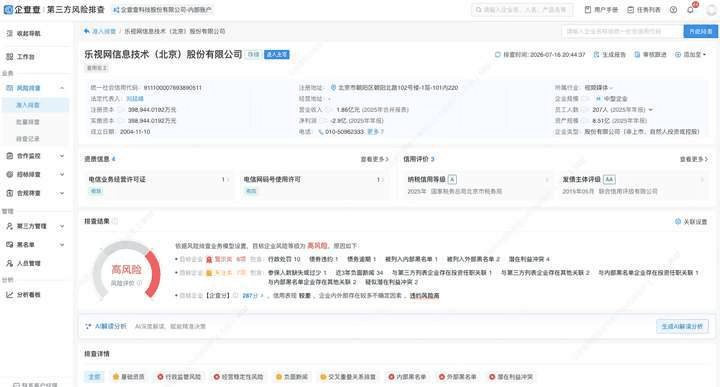Click 更多 link next to phone number
Screen dimensions: 720x387
pyautogui.click(x=375, y=132)
